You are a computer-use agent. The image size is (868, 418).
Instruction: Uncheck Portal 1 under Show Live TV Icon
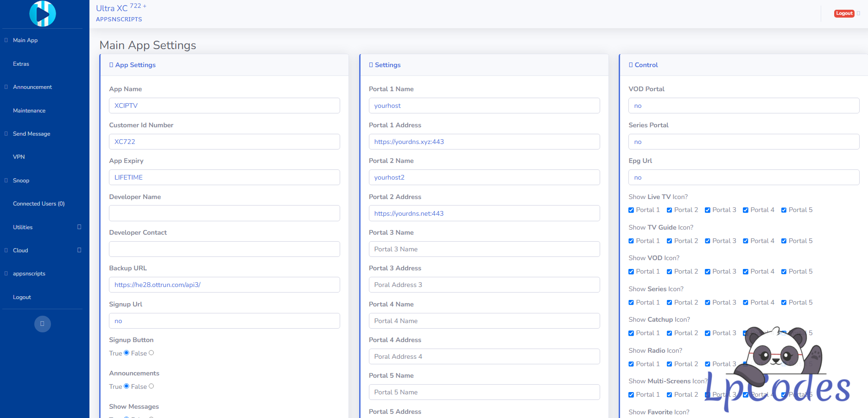[x=631, y=210]
